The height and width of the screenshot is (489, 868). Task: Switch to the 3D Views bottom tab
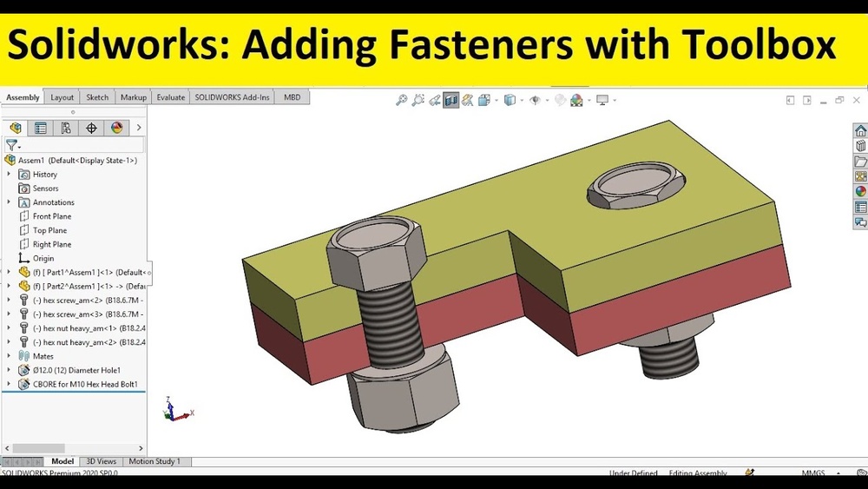(x=102, y=461)
